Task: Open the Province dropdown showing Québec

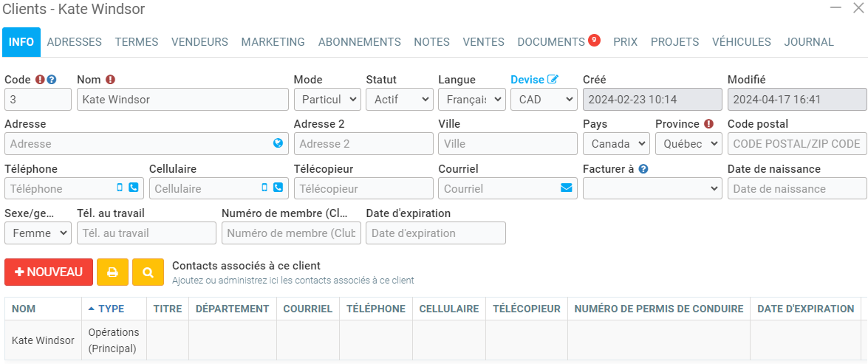Action: click(688, 143)
